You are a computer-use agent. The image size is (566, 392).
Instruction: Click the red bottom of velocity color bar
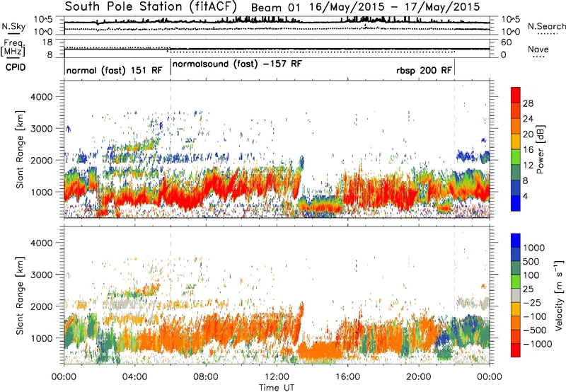(516, 350)
